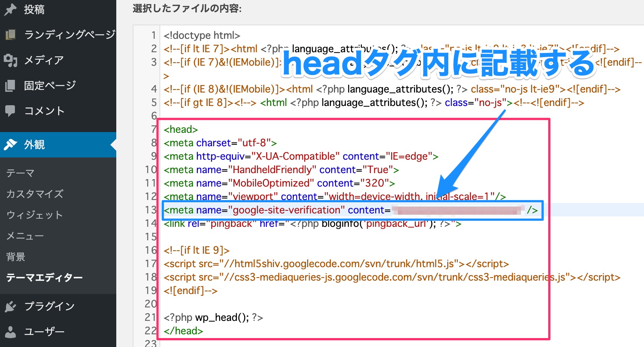Screen dimensions: 644x347
Task: Select the 外観 brush icon
Action: (11, 144)
